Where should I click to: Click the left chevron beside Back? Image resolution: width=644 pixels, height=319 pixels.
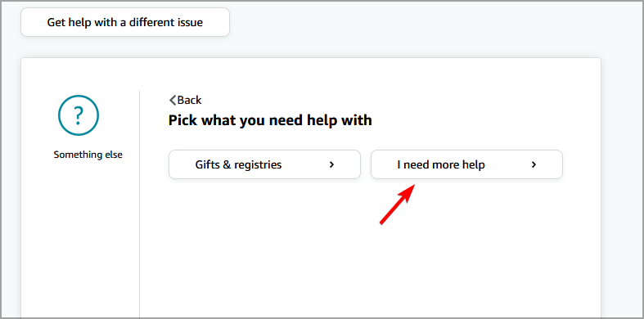click(x=173, y=100)
